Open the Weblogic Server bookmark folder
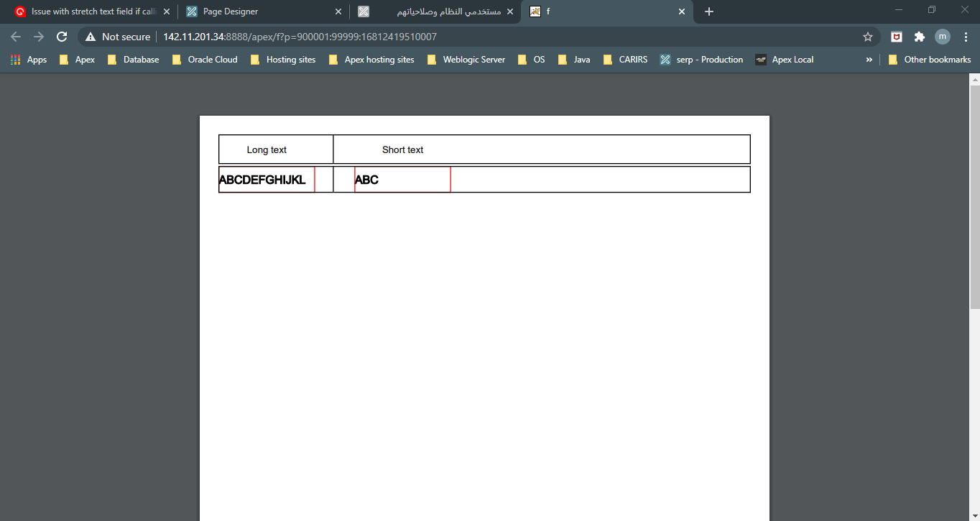The image size is (980, 521). pyautogui.click(x=466, y=60)
